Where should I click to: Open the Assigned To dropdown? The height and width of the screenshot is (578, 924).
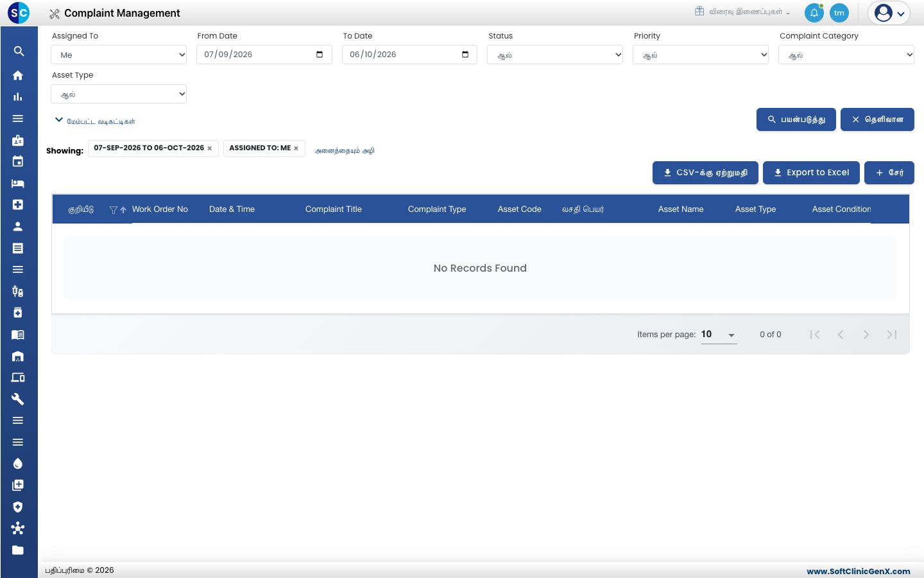tap(119, 55)
